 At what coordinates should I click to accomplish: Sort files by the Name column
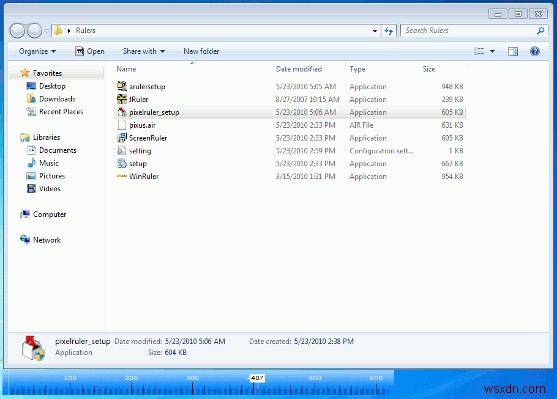tap(126, 69)
